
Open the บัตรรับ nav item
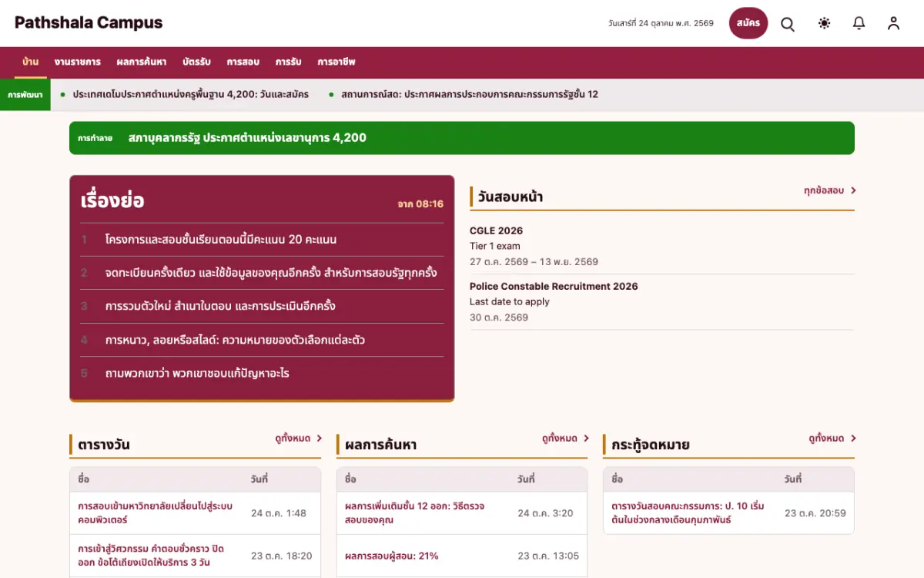coord(196,62)
